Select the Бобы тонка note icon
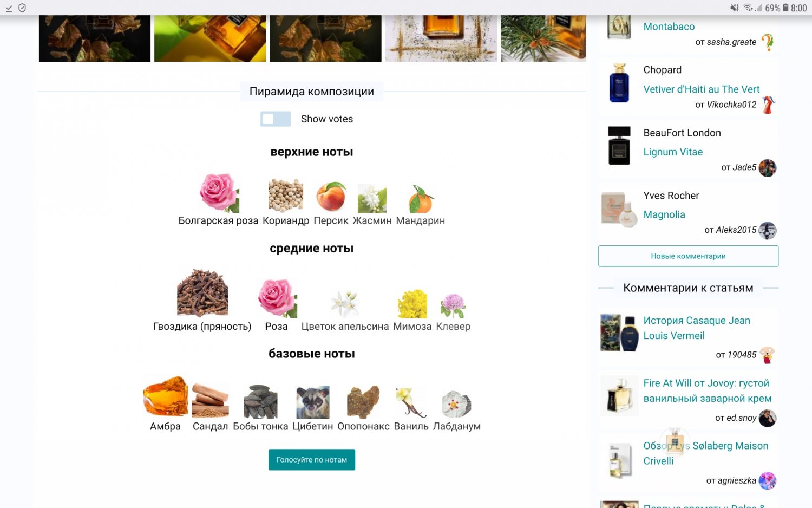 coord(260,401)
